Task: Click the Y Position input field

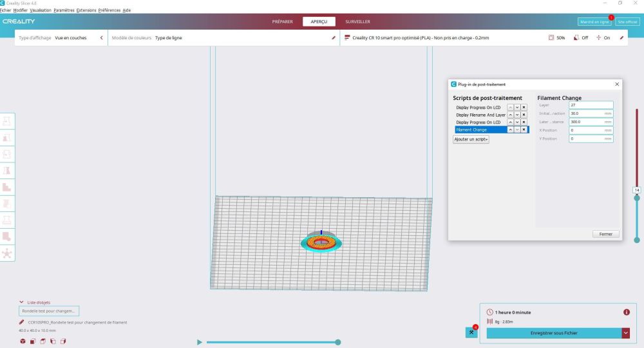Action: (x=591, y=139)
